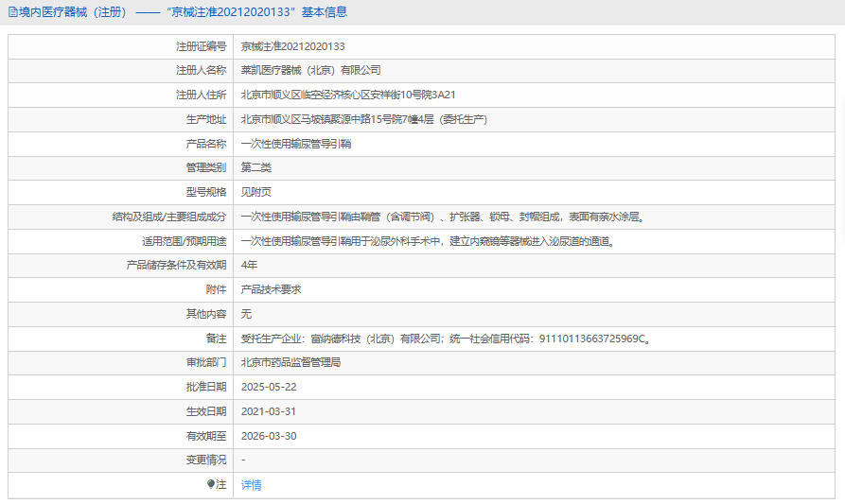The image size is (845, 504).
Task: Click the registrant name 莱凯医疗器械（北京）有限公司
Action: 310,70
